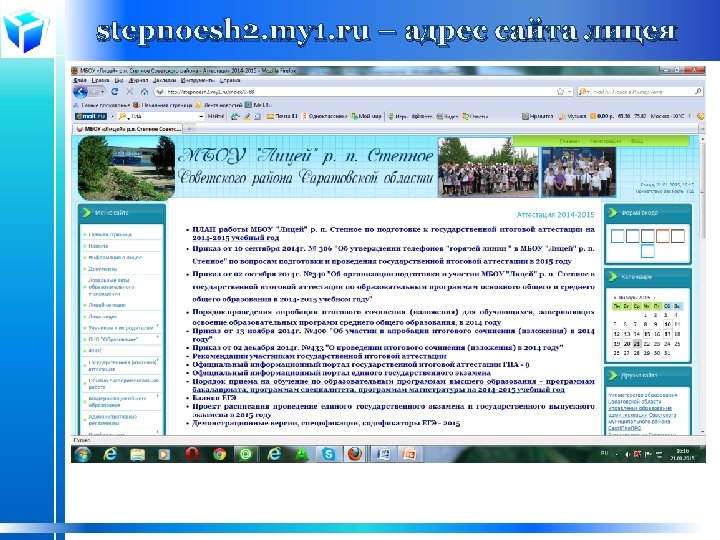Reload the page with the refresh icon

[x=115, y=92]
